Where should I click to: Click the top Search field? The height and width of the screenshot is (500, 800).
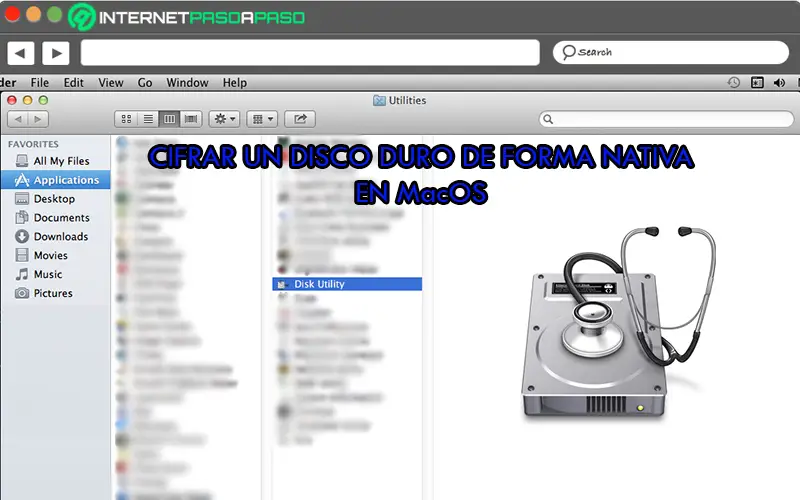[670, 53]
